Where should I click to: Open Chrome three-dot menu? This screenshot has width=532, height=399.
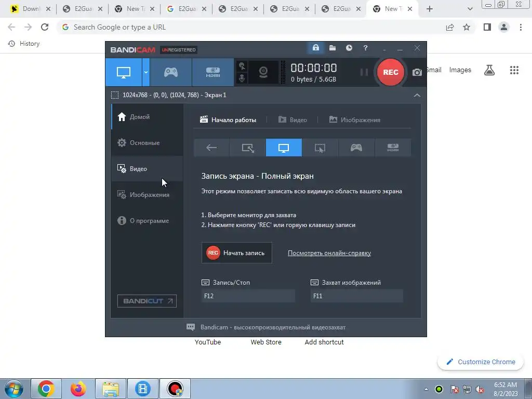(521, 27)
